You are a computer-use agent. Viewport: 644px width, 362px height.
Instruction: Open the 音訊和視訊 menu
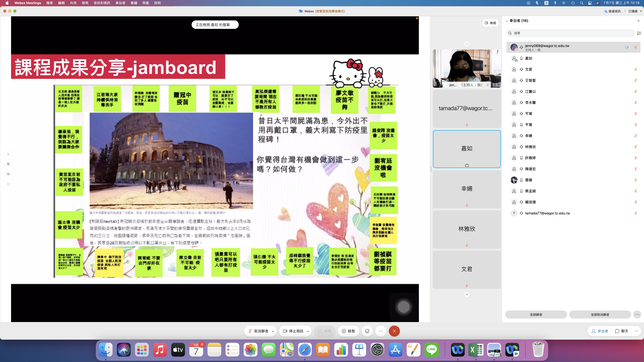click(x=102, y=3)
